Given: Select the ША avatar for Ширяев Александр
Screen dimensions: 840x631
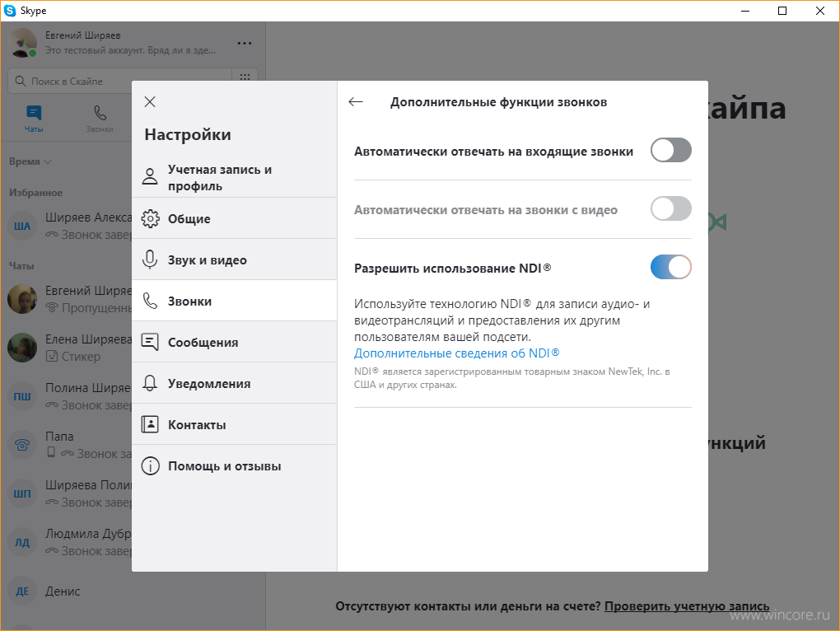Looking at the screenshot, I should coord(22,226).
